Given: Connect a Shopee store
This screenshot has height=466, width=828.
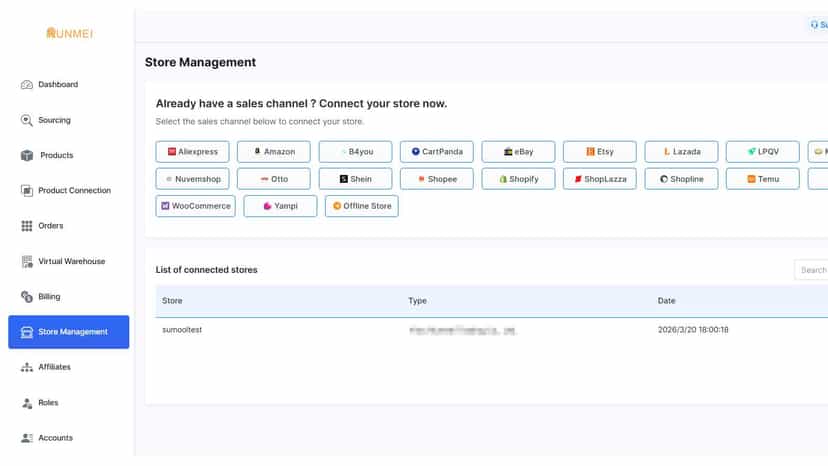Looking at the screenshot, I should tap(437, 179).
